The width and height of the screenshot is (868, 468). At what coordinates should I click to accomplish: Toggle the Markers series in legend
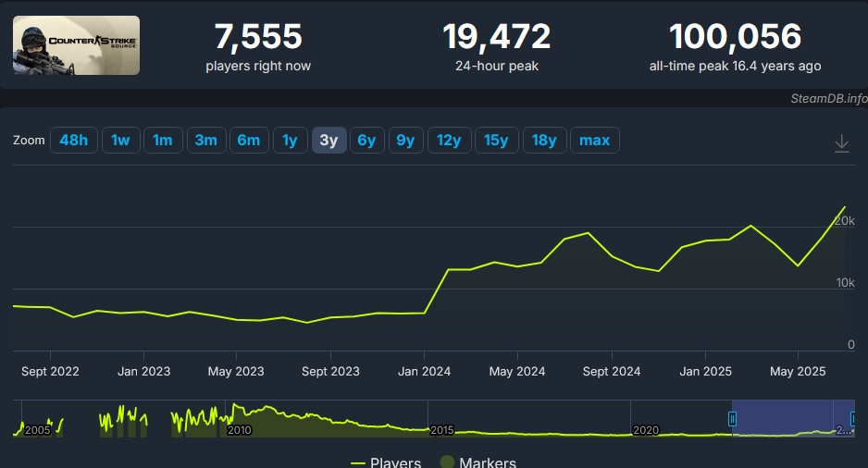click(478, 462)
